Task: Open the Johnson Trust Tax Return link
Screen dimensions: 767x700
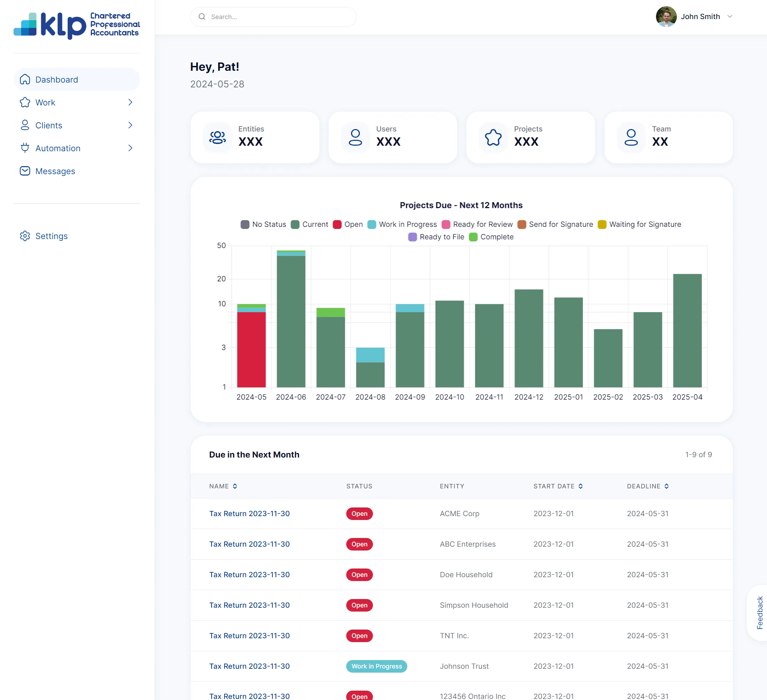Action: [x=249, y=666]
